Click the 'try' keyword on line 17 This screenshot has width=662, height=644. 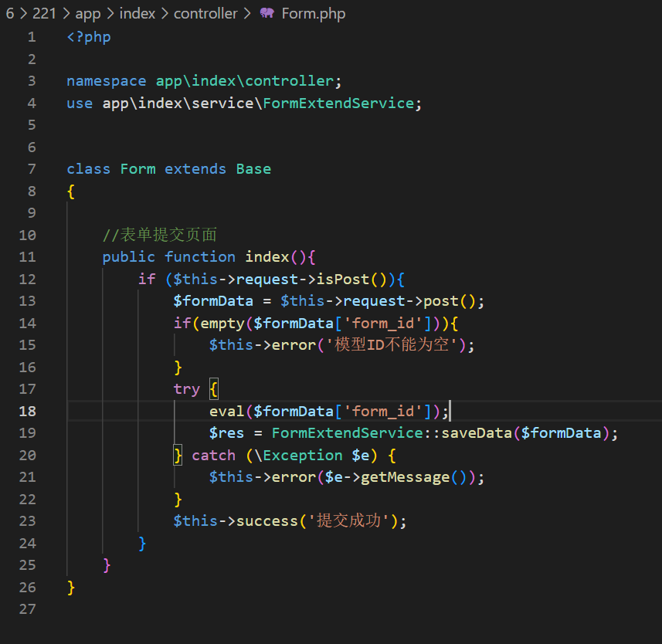click(x=187, y=389)
